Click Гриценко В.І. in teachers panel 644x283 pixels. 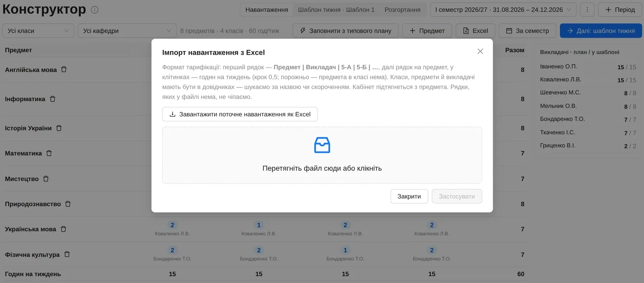tap(557, 145)
